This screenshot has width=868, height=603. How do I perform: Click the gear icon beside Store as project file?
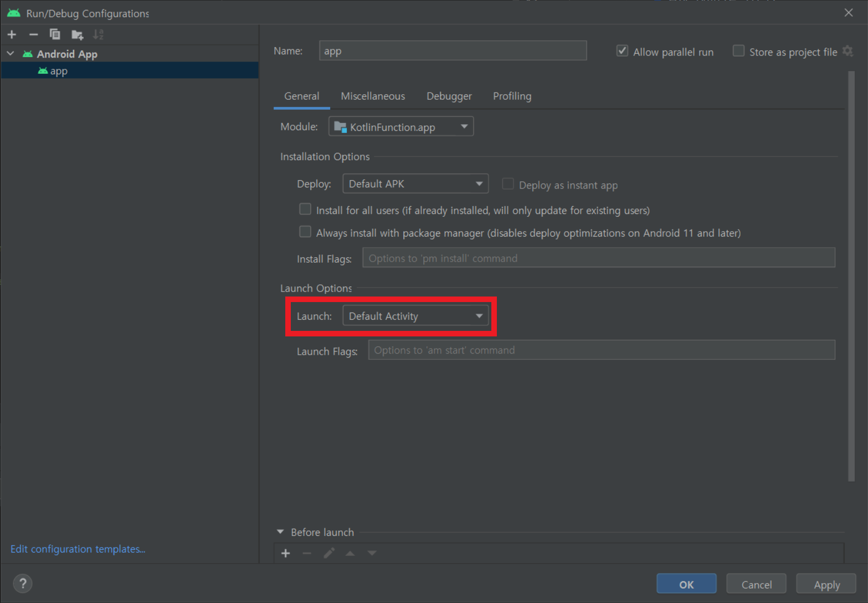pos(848,51)
